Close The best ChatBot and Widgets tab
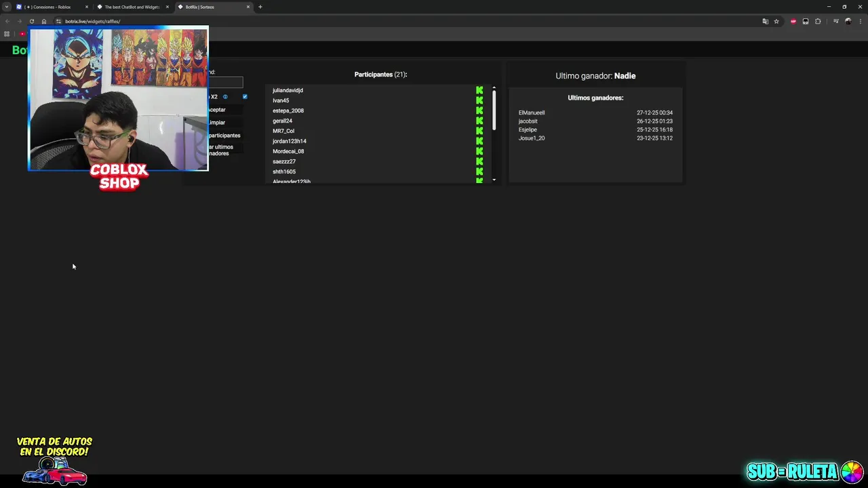 (x=167, y=7)
